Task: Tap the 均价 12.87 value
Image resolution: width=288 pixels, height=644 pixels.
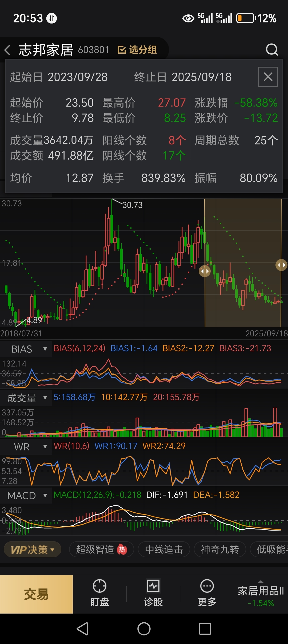Action: click(x=79, y=178)
